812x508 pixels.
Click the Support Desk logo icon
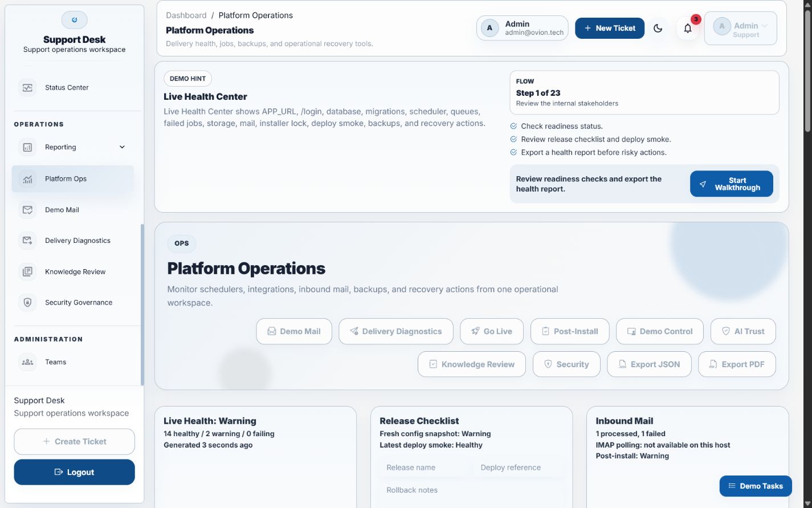(75, 20)
